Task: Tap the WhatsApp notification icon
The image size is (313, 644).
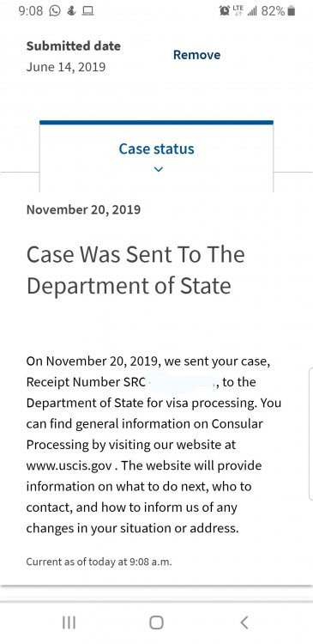Action: [x=55, y=11]
